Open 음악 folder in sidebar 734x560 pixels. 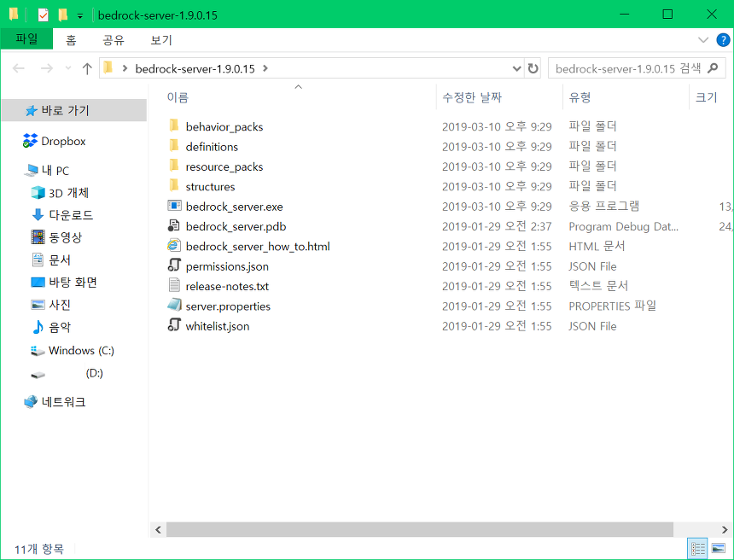pyautogui.click(x=50, y=327)
